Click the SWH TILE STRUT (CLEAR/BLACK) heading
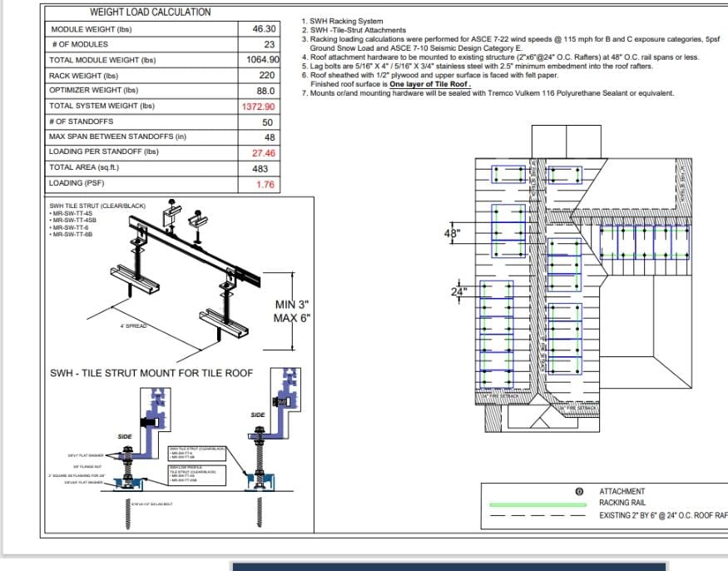Image resolution: width=728 pixels, height=571 pixels. point(97,206)
